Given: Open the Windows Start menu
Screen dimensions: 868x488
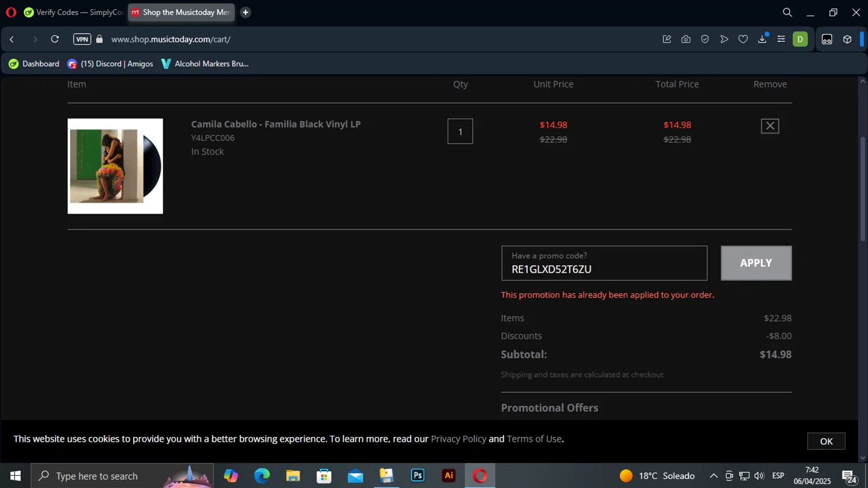Looking at the screenshot, I should [x=15, y=476].
